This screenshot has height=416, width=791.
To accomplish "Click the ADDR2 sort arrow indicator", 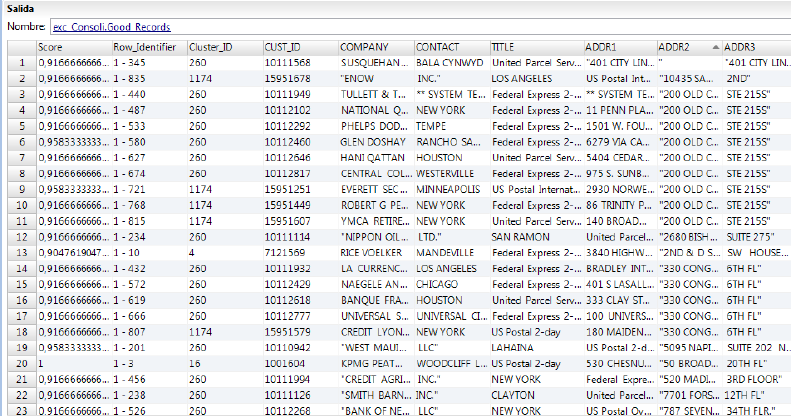I will [x=715, y=47].
